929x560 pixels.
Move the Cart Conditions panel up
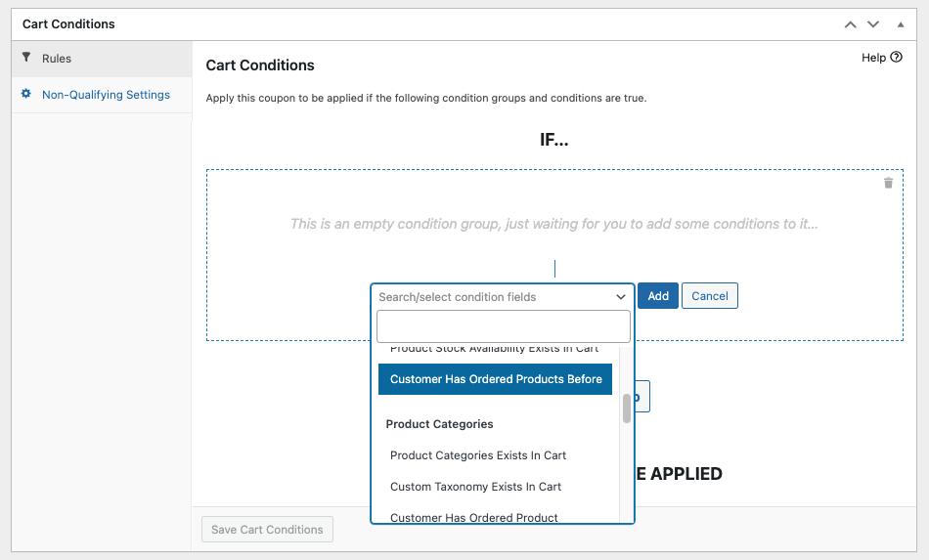coord(850,24)
